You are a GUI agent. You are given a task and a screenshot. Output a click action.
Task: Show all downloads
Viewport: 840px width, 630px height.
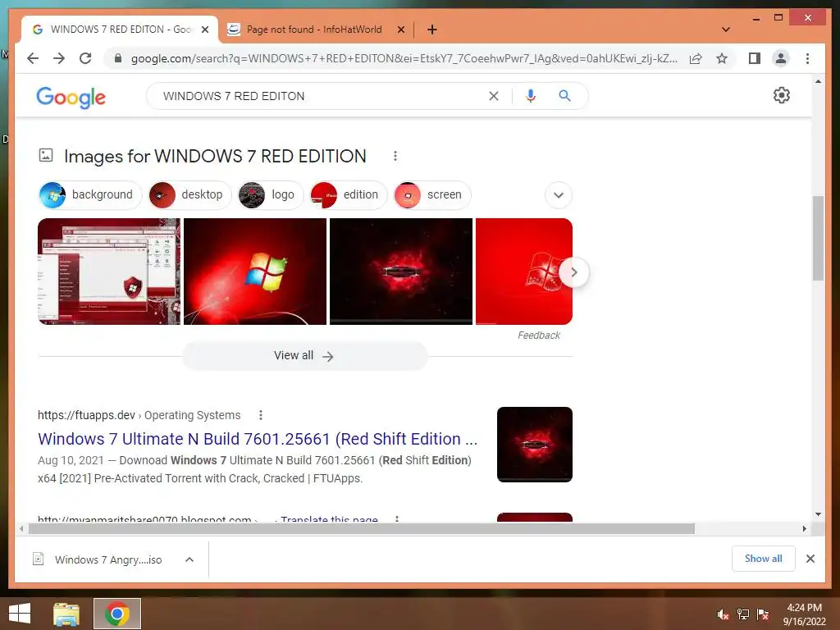click(x=763, y=559)
